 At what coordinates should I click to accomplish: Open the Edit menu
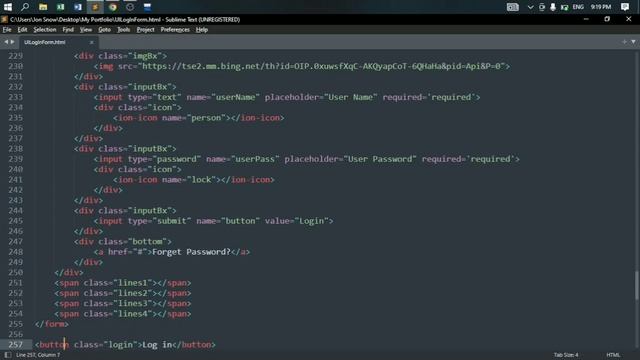click(x=22, y=29)
